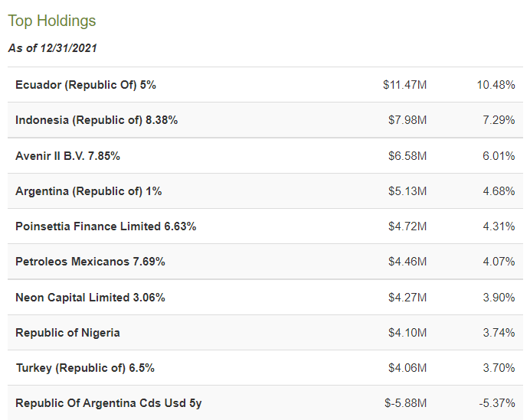Click the $-5.88M negative market value
Screen dimensions: 530x420
[x=405, y=403]
